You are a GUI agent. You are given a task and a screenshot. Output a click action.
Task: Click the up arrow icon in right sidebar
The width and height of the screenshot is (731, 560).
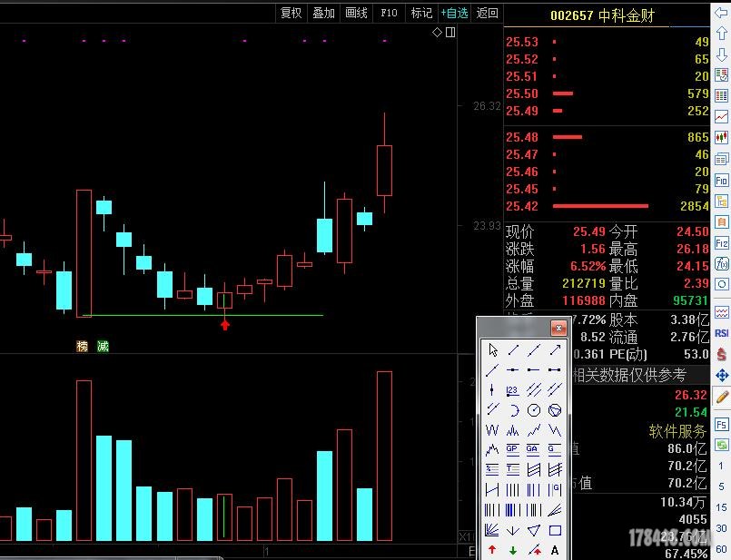pos(721,33)
